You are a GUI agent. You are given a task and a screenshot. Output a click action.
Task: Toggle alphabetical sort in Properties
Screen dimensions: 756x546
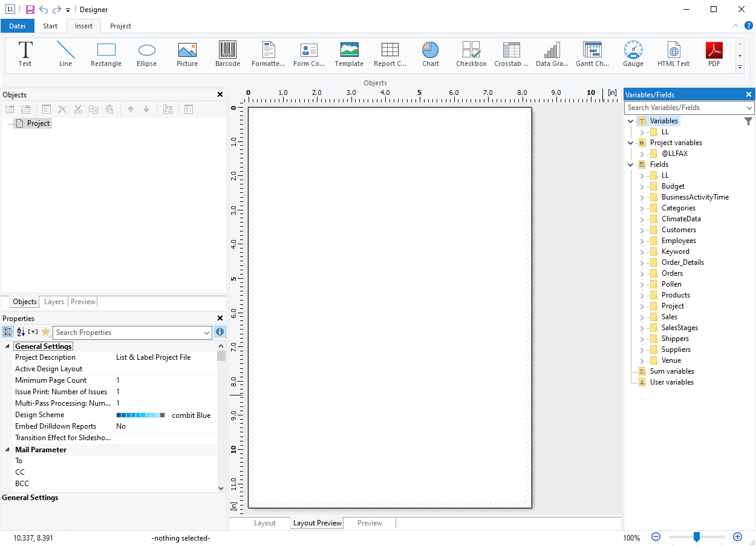click(x=21, y=332)
